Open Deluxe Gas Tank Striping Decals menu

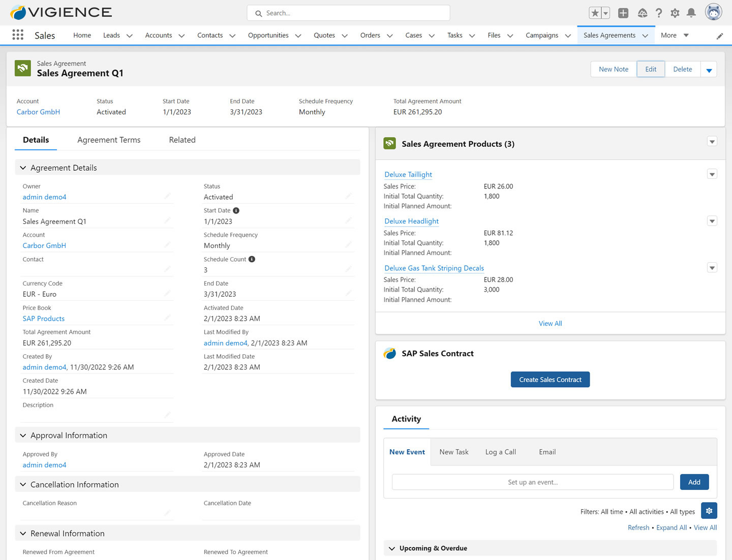(712, 268)
